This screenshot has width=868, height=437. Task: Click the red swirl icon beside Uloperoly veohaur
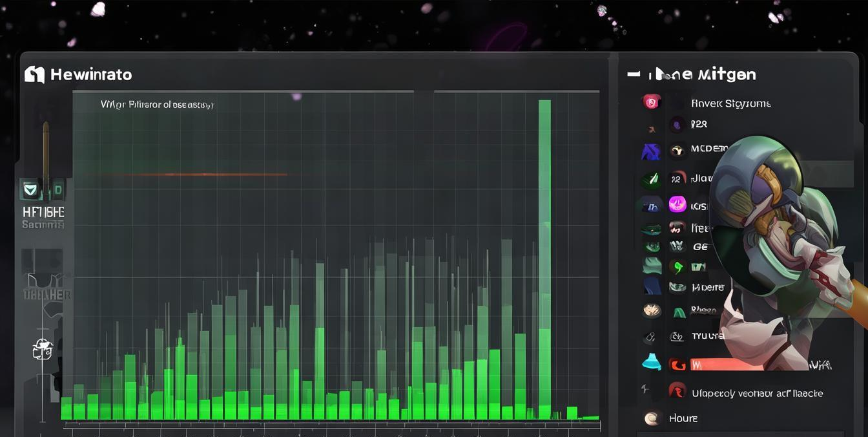(x=677, y=390)
